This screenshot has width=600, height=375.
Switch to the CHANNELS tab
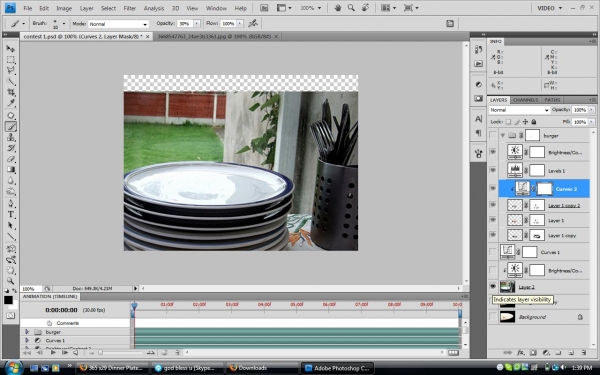pyautogui.click(x=525, y=100)
